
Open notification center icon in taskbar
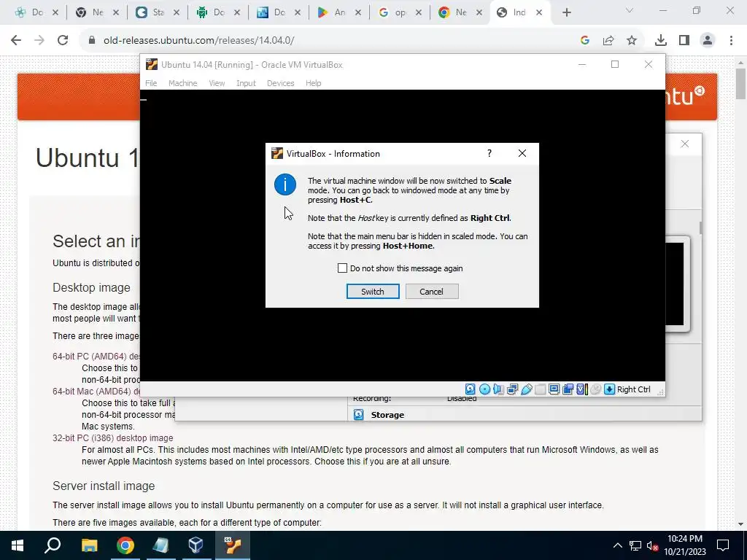[723, 545]
